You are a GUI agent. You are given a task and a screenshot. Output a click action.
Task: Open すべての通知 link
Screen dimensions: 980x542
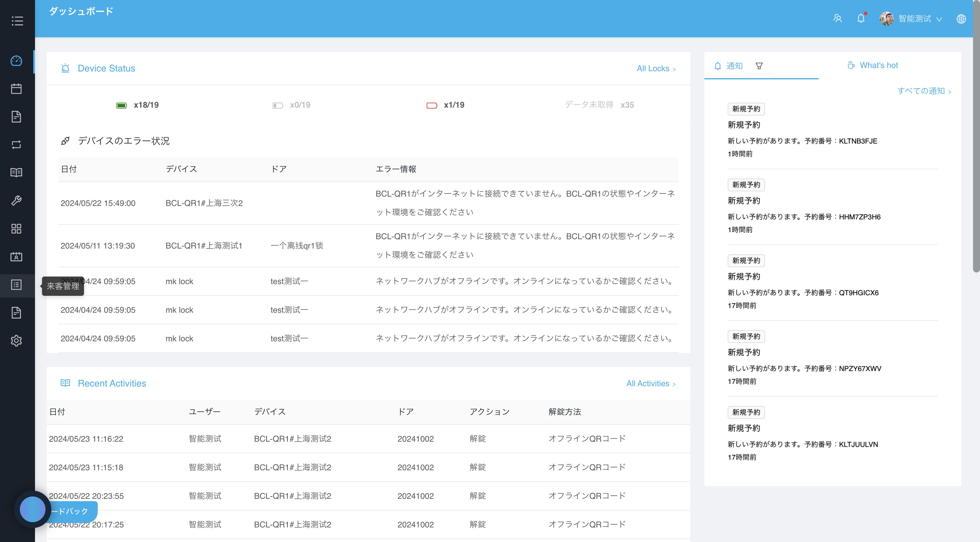pyautogui.click(x=924, y=91)
